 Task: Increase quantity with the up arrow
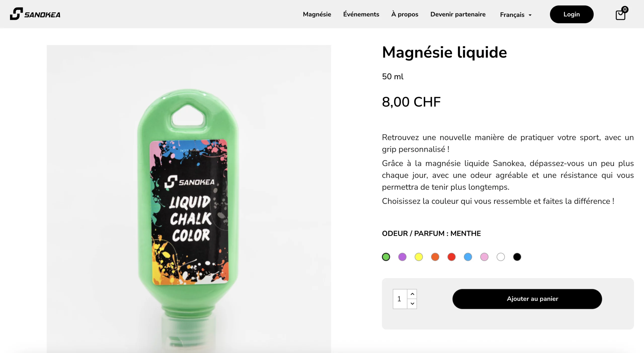click(x=412, y=294)
